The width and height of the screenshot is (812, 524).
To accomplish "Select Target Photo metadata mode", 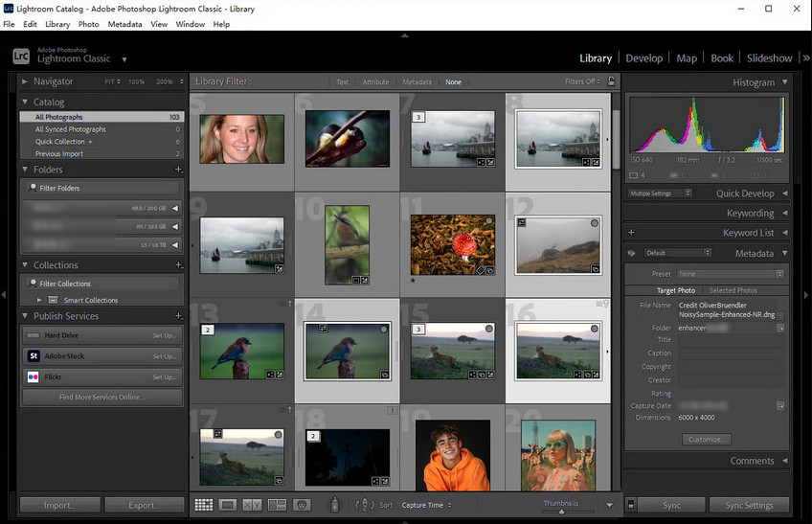I will click(x=676, y=290).
